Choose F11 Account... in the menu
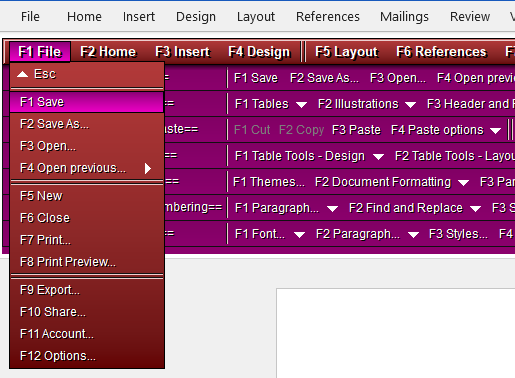 tap(87, 334)
